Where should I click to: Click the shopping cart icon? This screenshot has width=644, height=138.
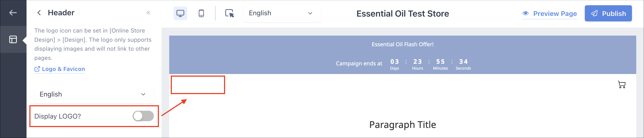(x=622, y=85)
